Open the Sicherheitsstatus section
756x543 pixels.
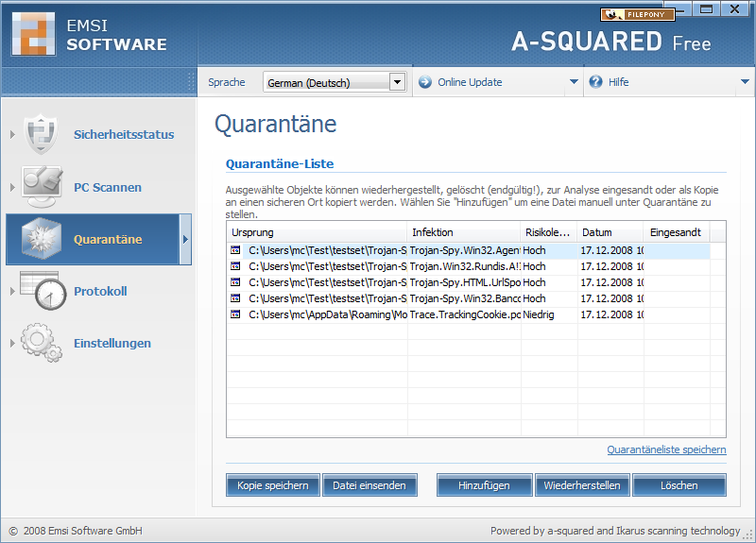pos(124,134)
